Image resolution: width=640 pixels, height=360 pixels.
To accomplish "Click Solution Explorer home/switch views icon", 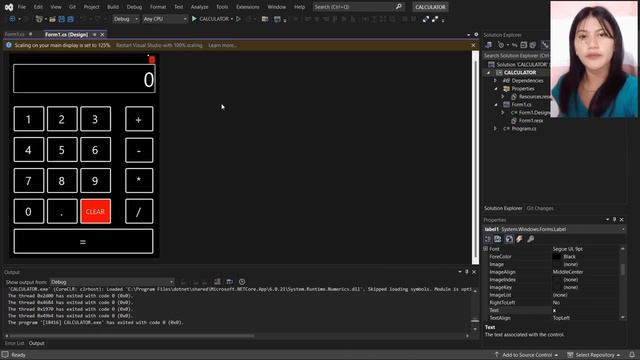I will click(x=489, y=45).
